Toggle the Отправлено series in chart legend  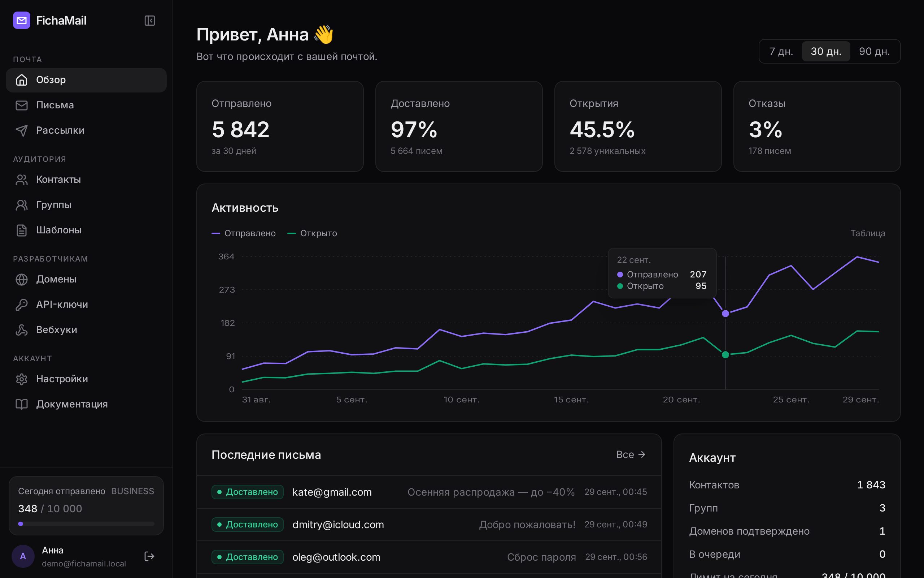tap(244, 233)
